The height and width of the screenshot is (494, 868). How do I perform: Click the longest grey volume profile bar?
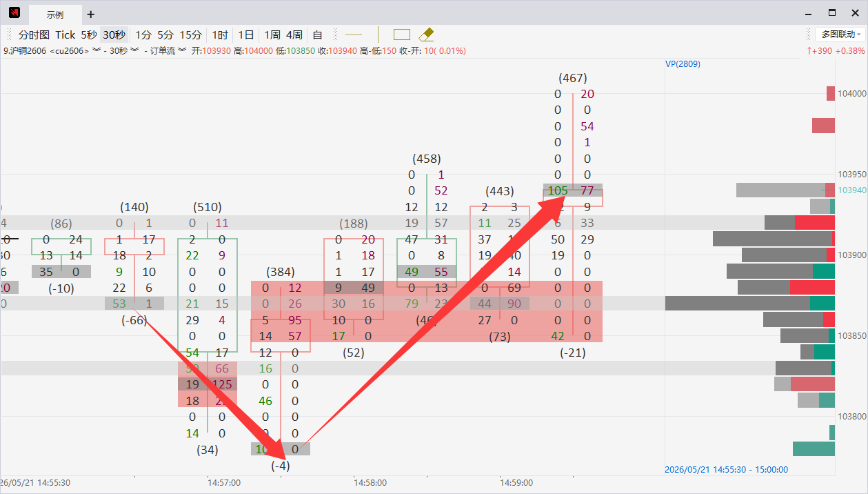coord(738,304)
